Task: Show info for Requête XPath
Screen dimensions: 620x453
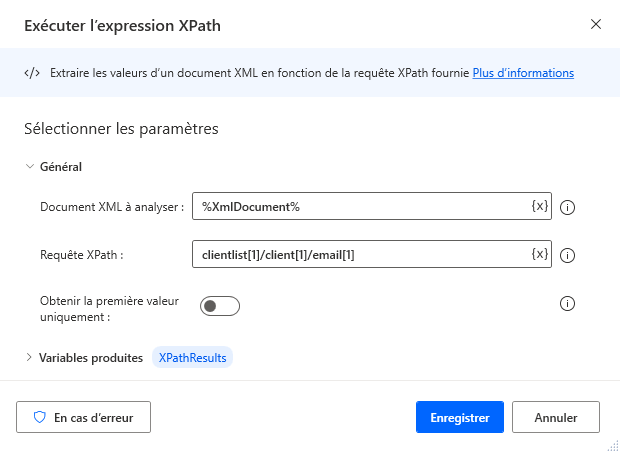Action: pos(568,256)
